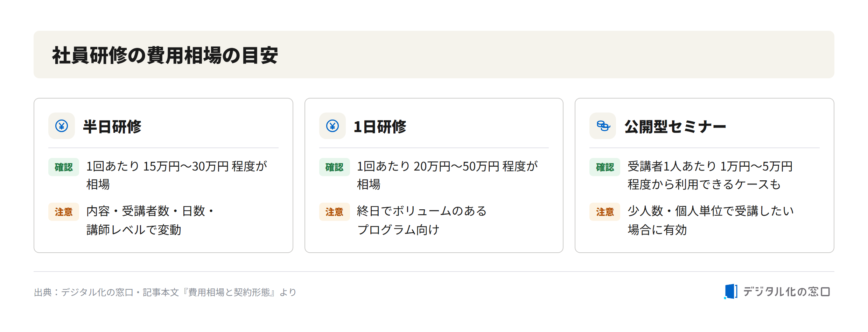868x332 pixels.
Task: Select the 確認 badge in 公開型セミナー card
Action: point(605,167)
